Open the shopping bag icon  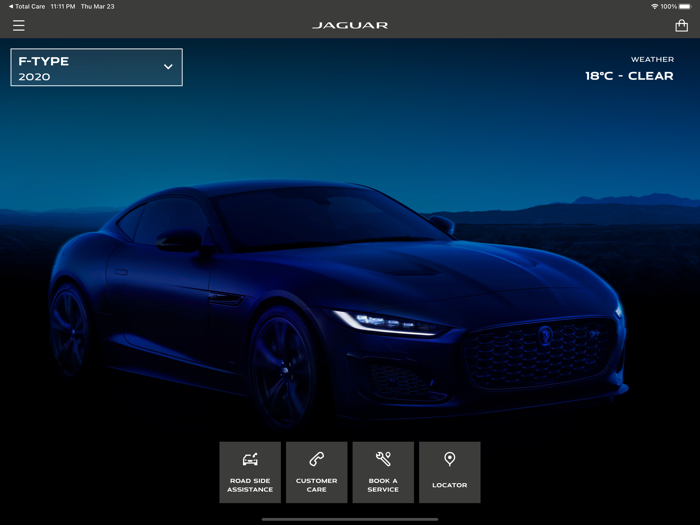[x=681, y=25]
